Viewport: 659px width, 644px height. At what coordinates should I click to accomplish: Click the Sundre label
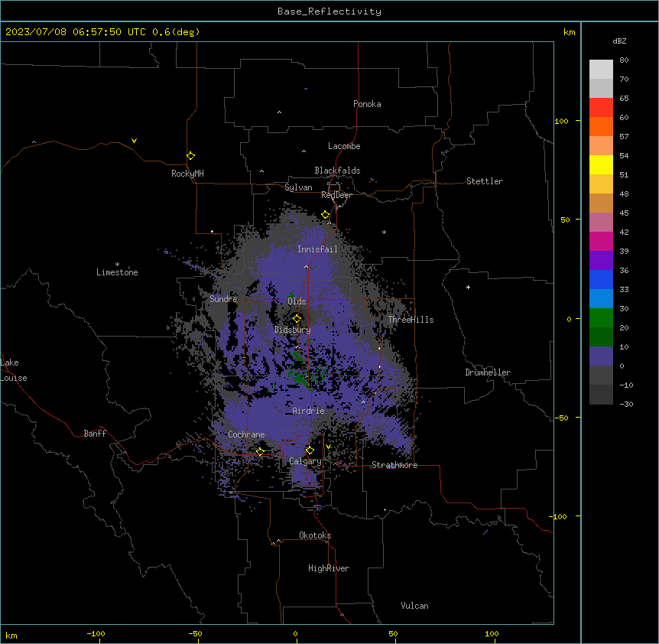click(x=223, y=299)
